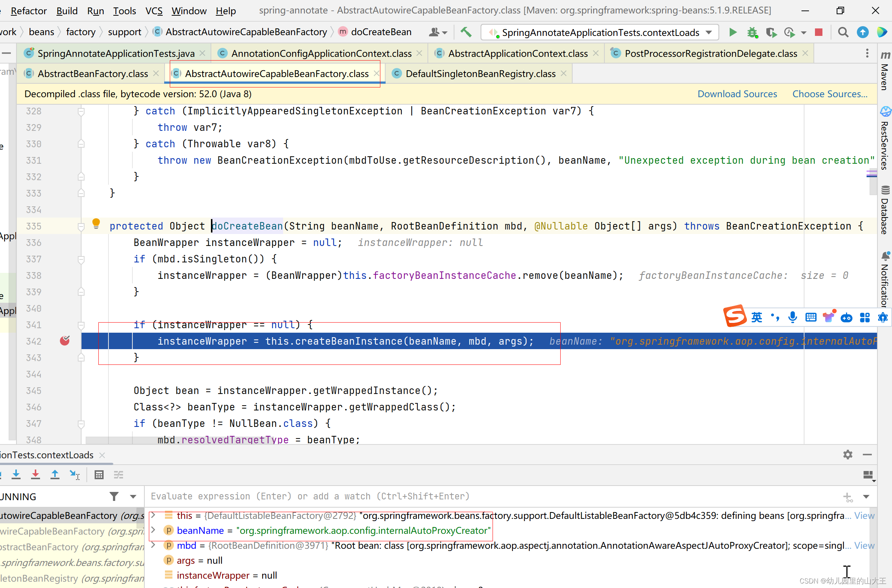Viewport: 892px width, 588px height.
Task: Expand the mbd variable node
Action: [153, 545]
